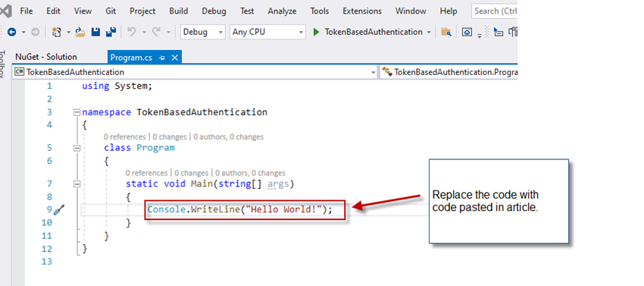644x286 pixels.
Task: Open the Navigate Backward history dropdown
Action: click(x=23, y=32)
